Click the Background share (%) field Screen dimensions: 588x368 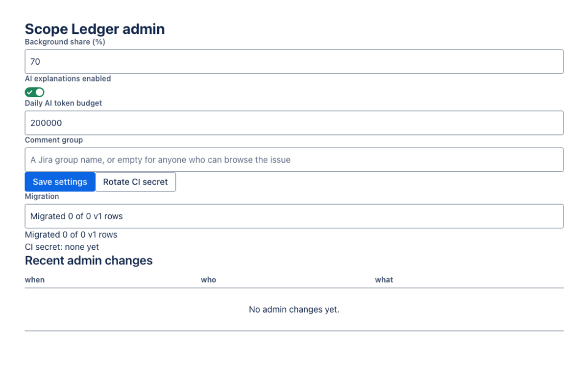[x=294, y=61]
